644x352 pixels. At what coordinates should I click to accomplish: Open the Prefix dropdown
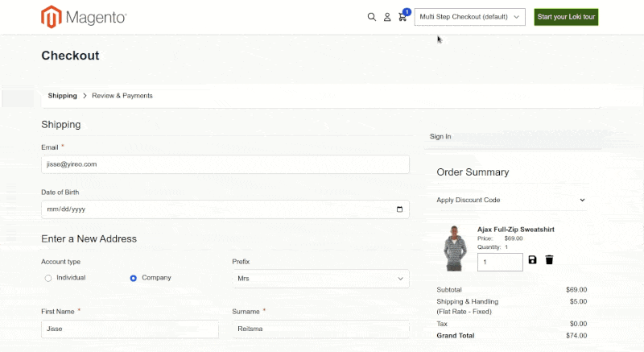320,279
